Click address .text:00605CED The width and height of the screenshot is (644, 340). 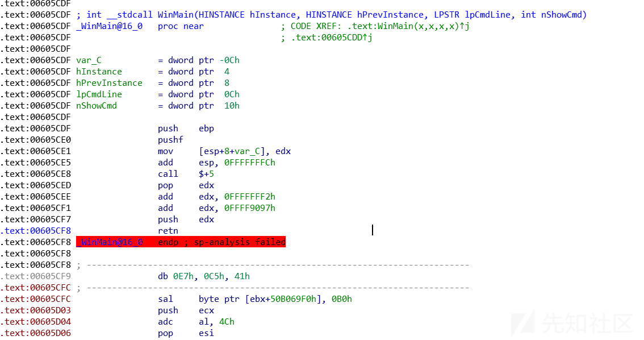[x=35, y=185]
